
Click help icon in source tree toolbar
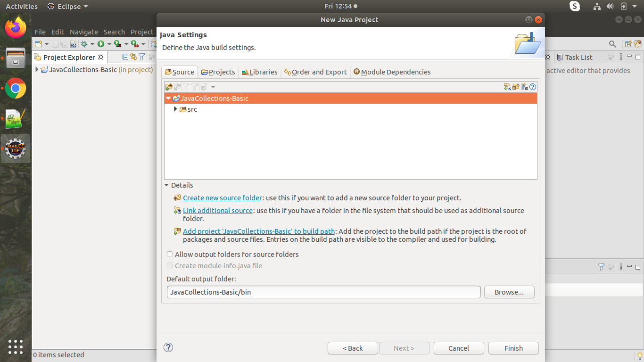coord(533,87)
